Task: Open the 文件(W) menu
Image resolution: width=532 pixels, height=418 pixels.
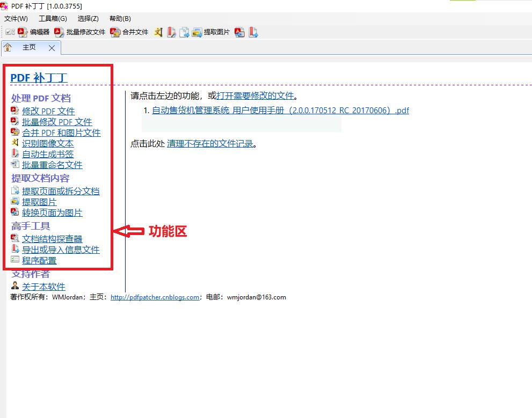Action: click(x=16, y=18)
